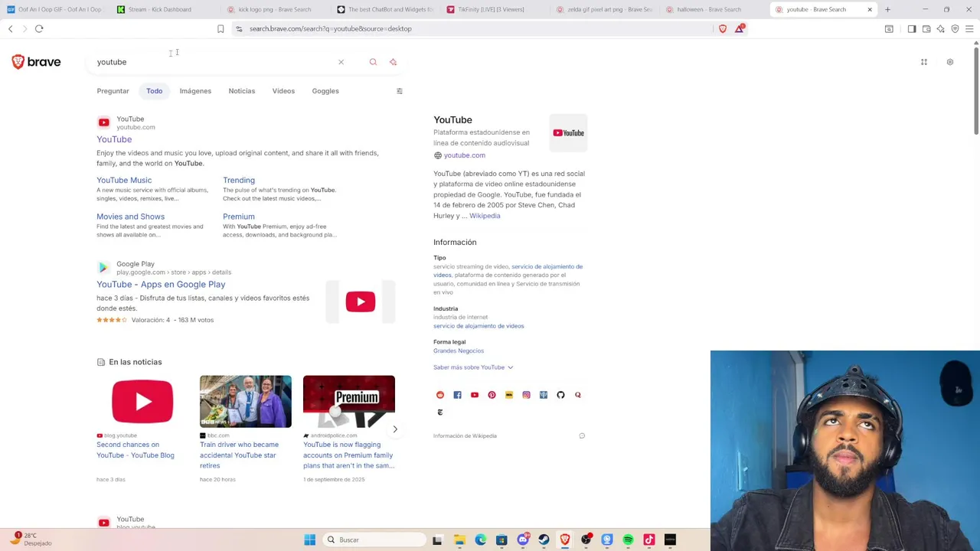Open the Leo AI sparkle icon
980x551 pixels.
coord(941,29)
